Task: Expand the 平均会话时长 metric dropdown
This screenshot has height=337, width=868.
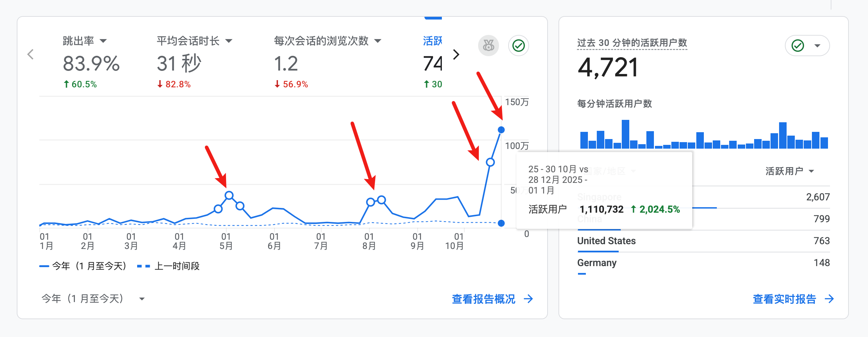Action: pyautogui.click(x=229, y=41)
